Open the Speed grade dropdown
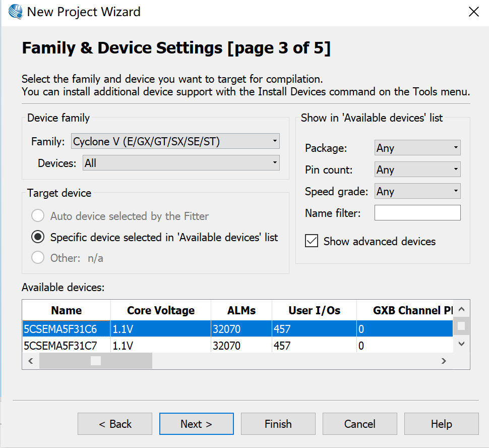489x448 pixels. [x=417, y=191]
